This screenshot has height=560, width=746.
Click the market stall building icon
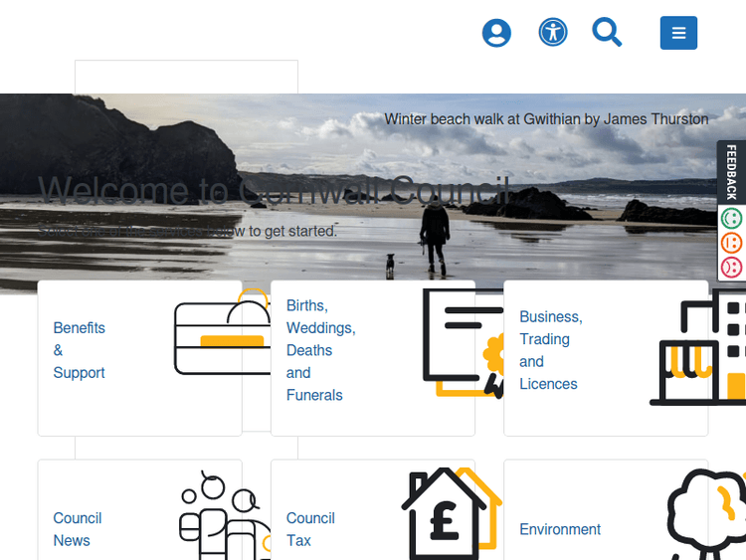[698, 348]
